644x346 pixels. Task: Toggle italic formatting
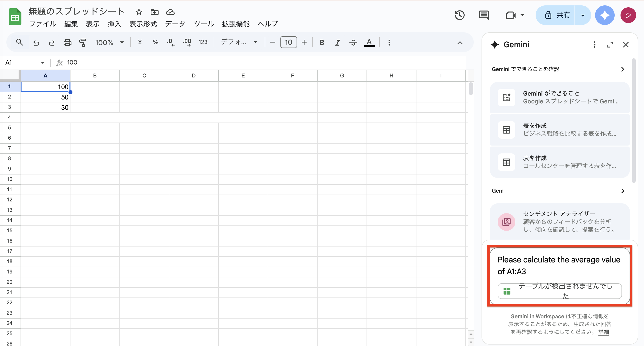[337, 43]
